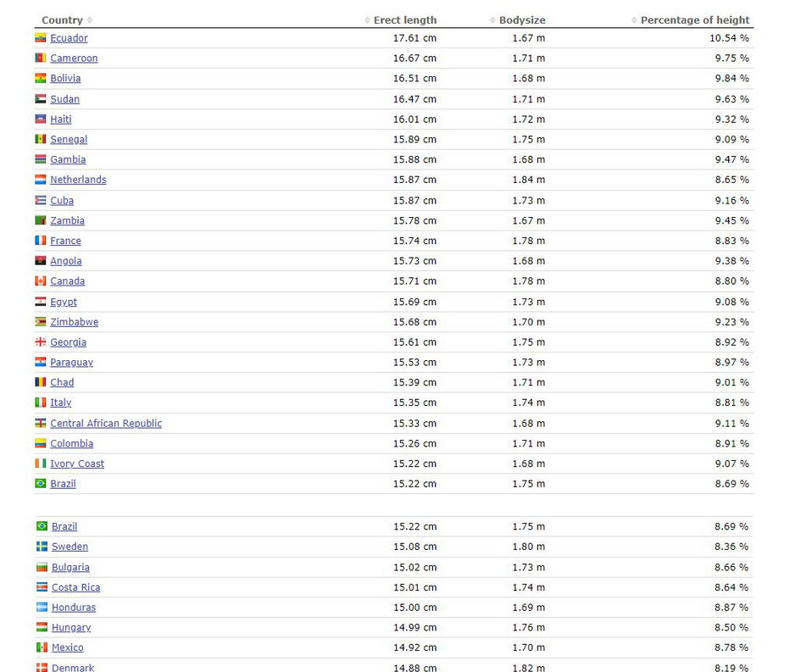Click the Canada flag icon

pos(40,281)
